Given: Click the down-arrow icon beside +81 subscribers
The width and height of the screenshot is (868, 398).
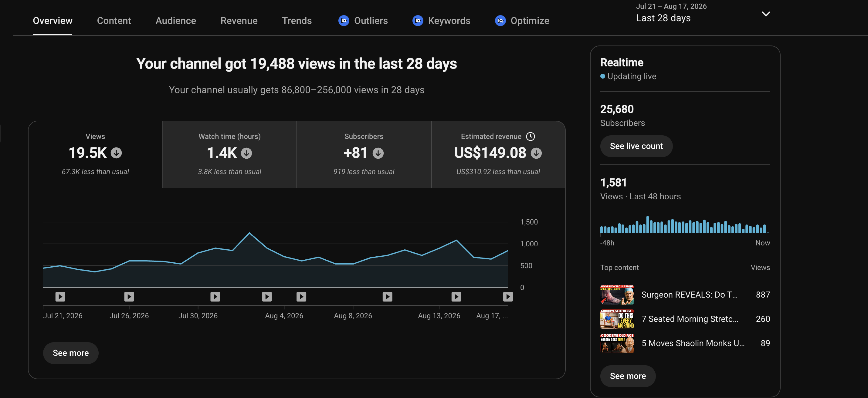Looking at the screenshot, I should (378, 153).
